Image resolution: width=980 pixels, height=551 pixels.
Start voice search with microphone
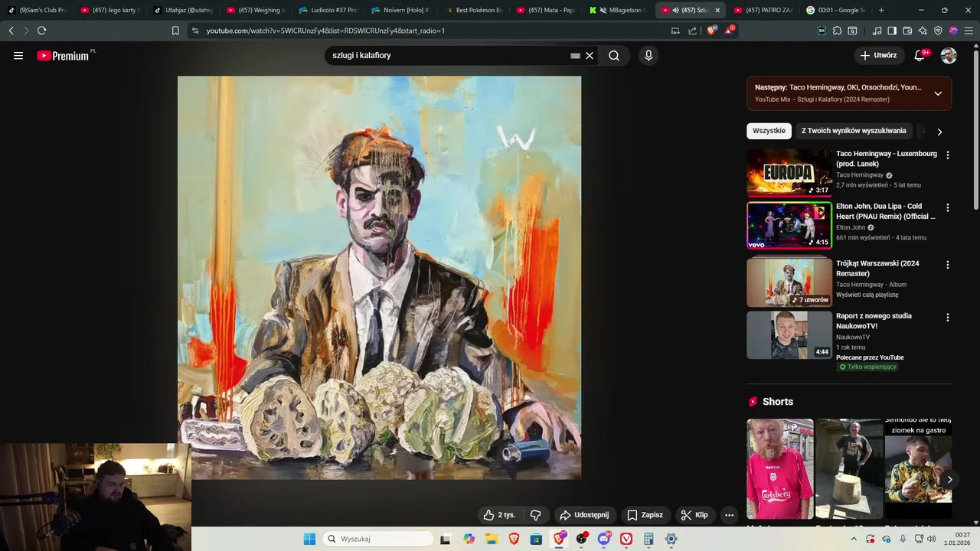click(x=648, y=55)
